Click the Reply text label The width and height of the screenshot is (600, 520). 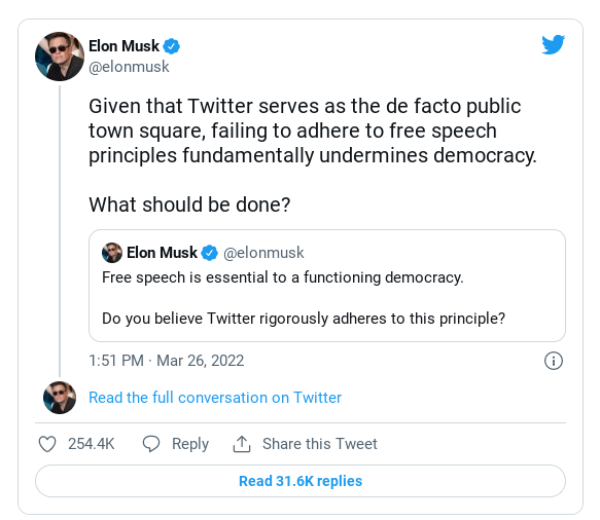pyautogui.click(x=190, y=444)
